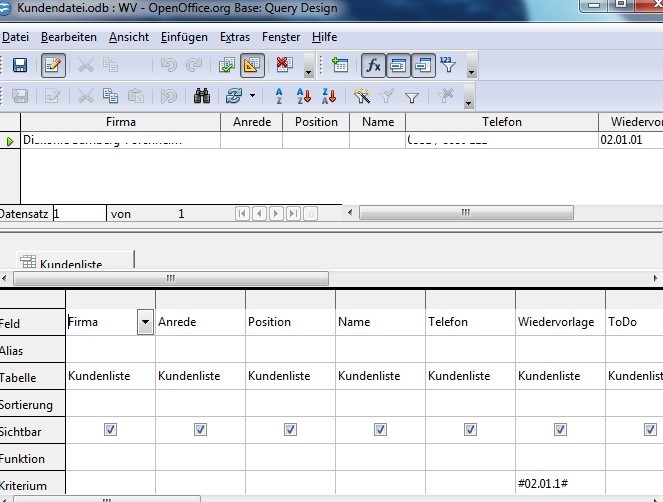Click the Datensatz record number field
The height and width of the screenshot is (502, 663).
[x=78, y=214]
